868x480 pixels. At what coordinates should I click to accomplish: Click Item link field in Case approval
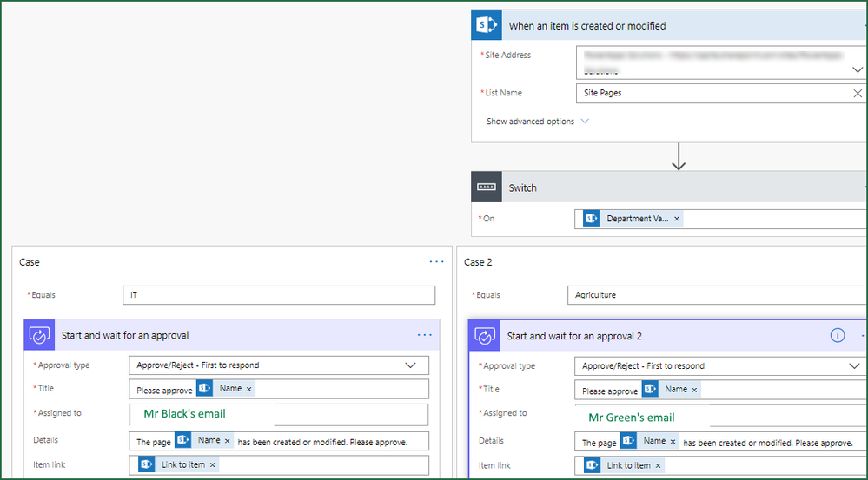[279, 465]
